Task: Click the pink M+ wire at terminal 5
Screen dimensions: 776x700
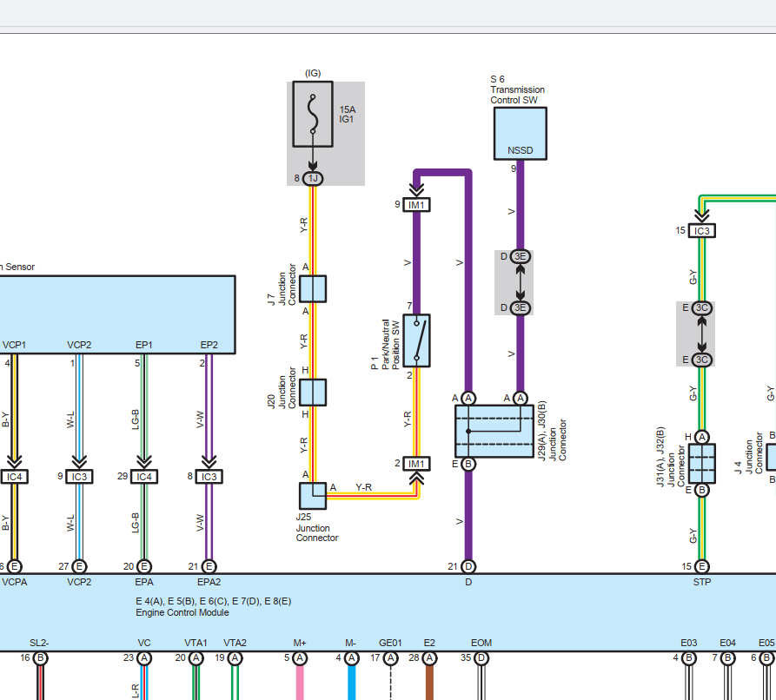Action: click(x=300, y=682)
